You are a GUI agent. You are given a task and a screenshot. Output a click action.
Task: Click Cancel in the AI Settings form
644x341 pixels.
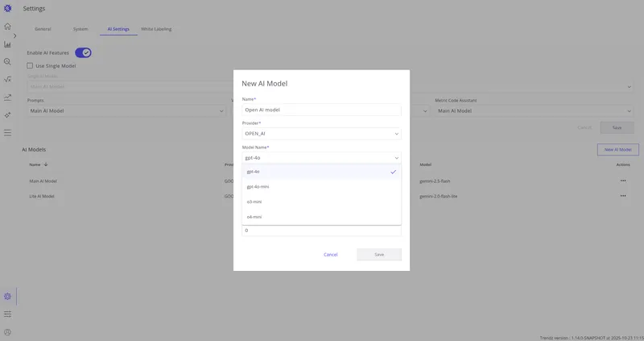tap(584, 127)
